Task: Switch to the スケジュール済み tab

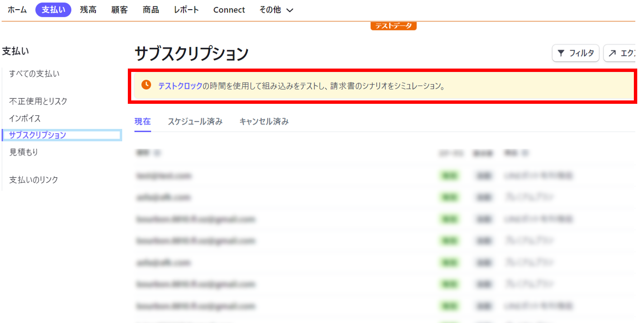Action: (x=195, y=121)
